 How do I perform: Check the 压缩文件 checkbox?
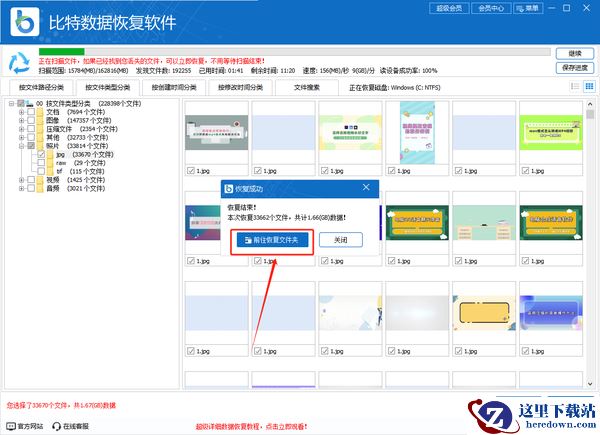pyautogui.click(x=31, y=129)
